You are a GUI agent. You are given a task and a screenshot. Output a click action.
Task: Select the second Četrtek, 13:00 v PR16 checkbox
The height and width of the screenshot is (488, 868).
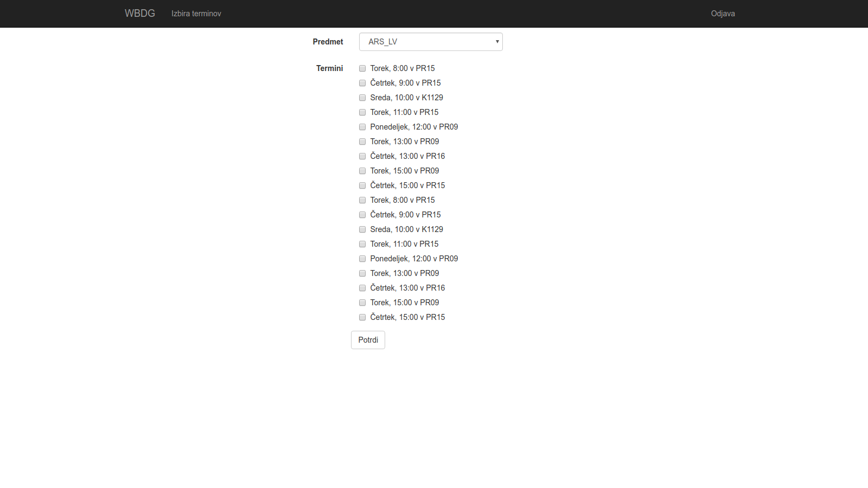pos(362,288)
